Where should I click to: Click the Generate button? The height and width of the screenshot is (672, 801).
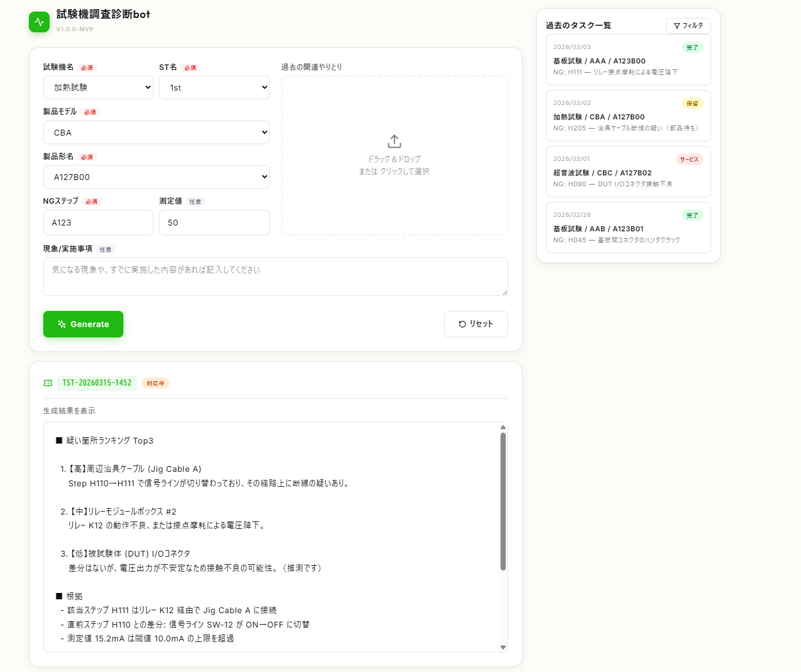click(x=83, y=324)
